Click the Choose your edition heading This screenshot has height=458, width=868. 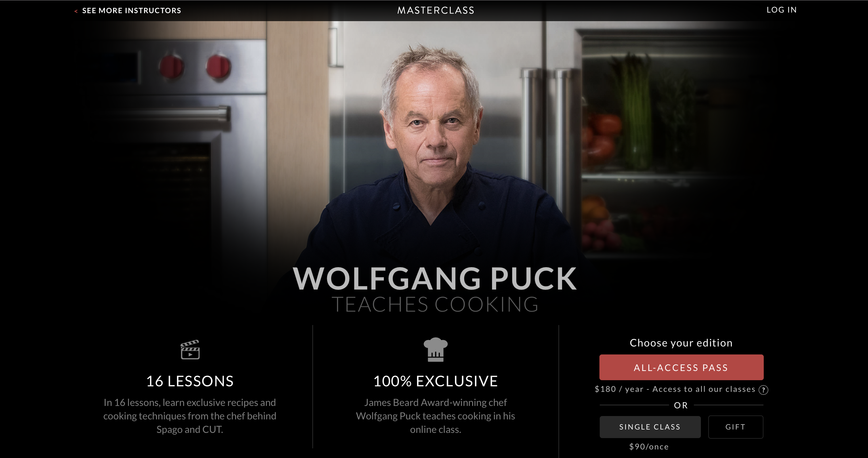coord(681,343)
